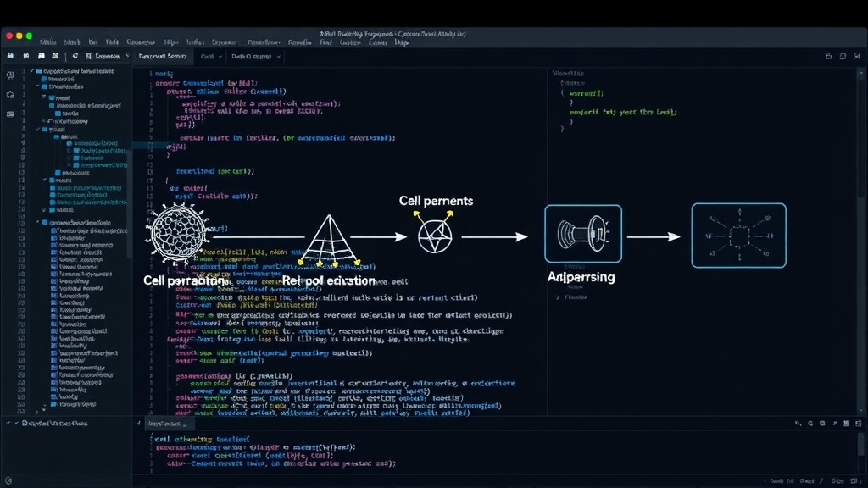868x488 pixels.
Task: Click the hexagon icon in left activity bar
Action: click(x=10, y=95)
